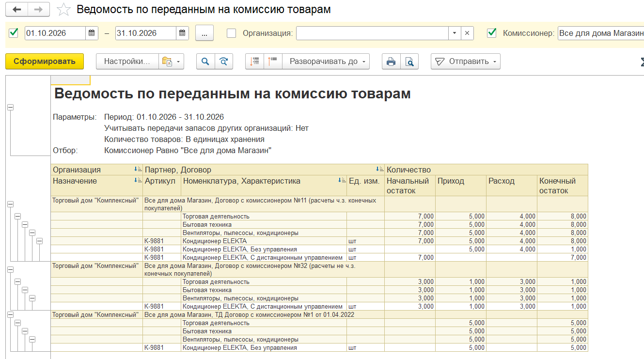The image size is (644, 359).
Task: Print the report with printer icon
Action: coord(391,62)
